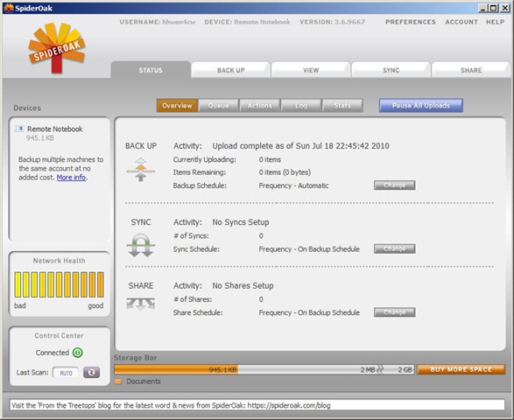Open the More info link
The image size is (514, 420).
71,178
